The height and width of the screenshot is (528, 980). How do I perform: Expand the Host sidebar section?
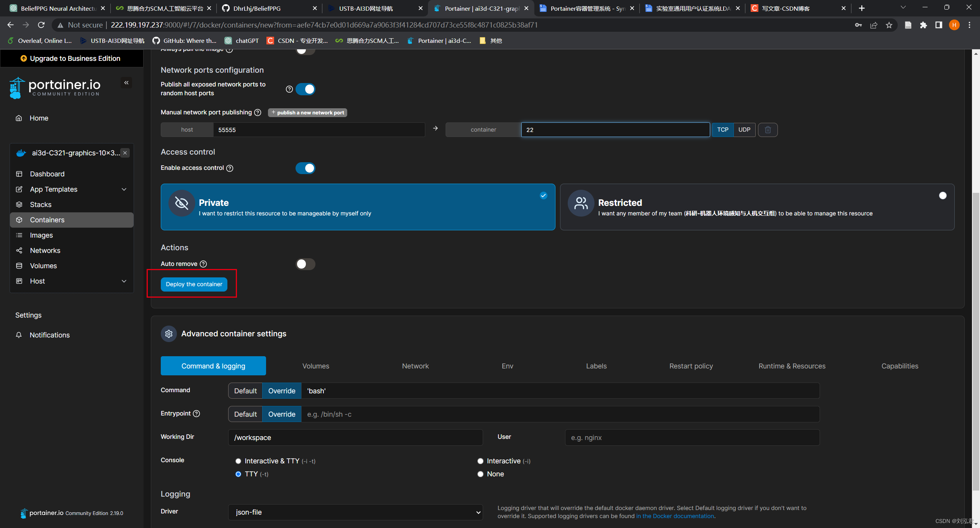[x=124, y=281]
